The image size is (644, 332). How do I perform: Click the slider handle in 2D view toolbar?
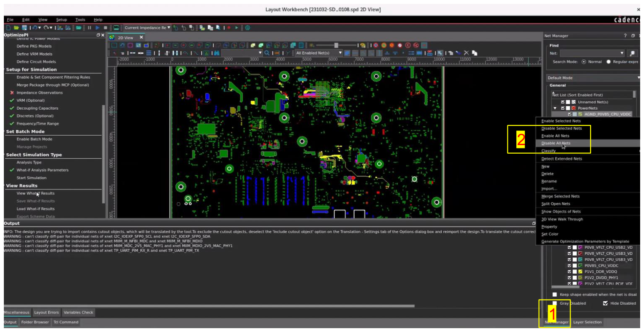click(336, 45)
